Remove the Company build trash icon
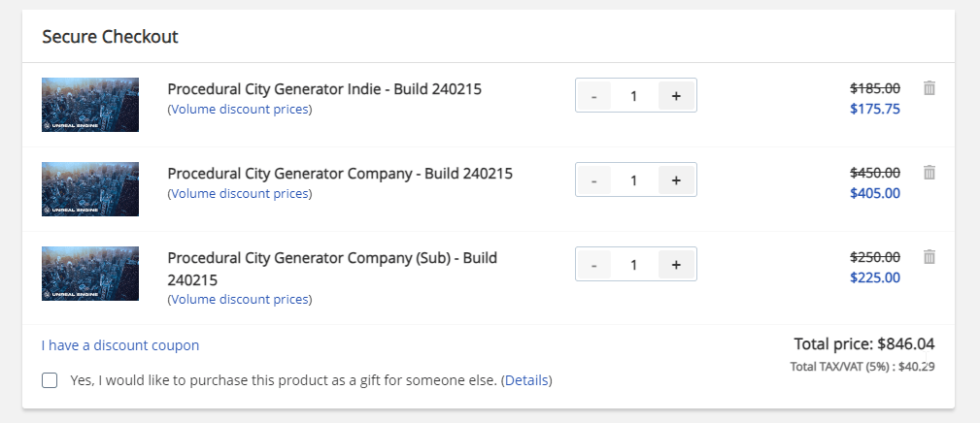The image size is (980, 423). pos(929,173)
